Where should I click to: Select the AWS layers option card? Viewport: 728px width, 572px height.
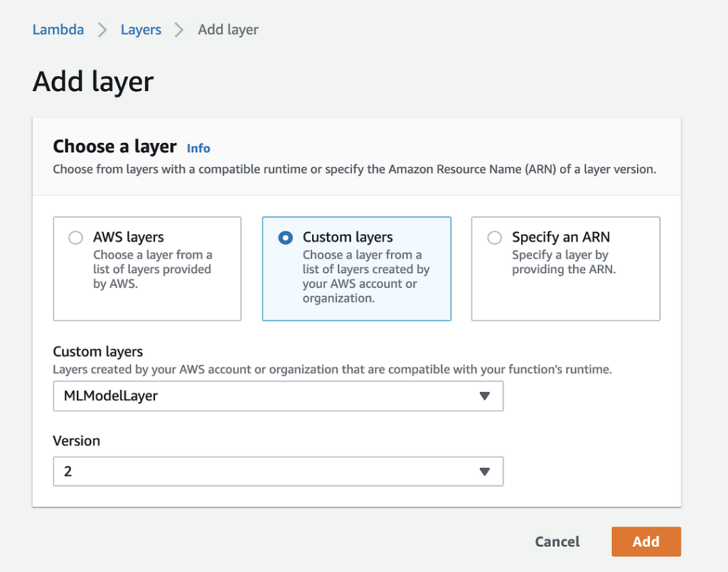(x=146, y=269)
